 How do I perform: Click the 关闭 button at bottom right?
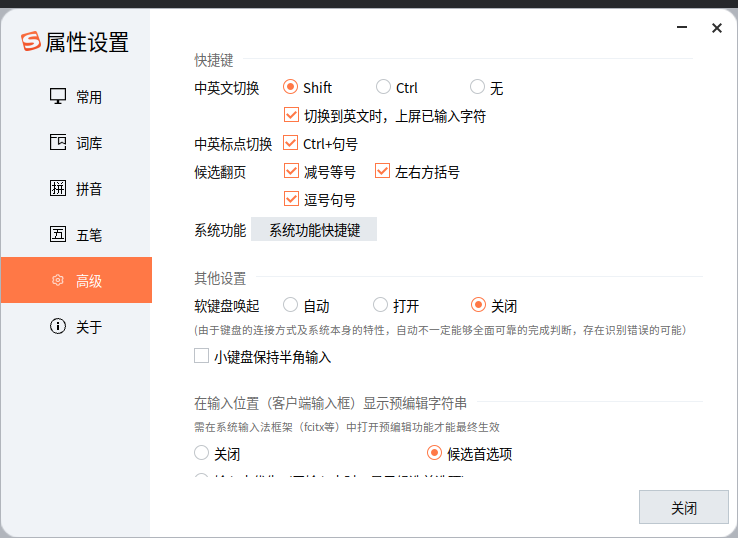(x=683, y=507)
